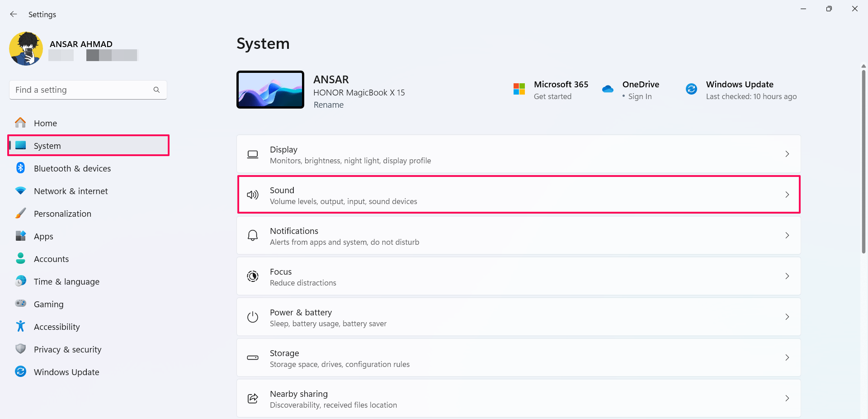
Task: Open Personalization settings category
Action: point(88,214)
